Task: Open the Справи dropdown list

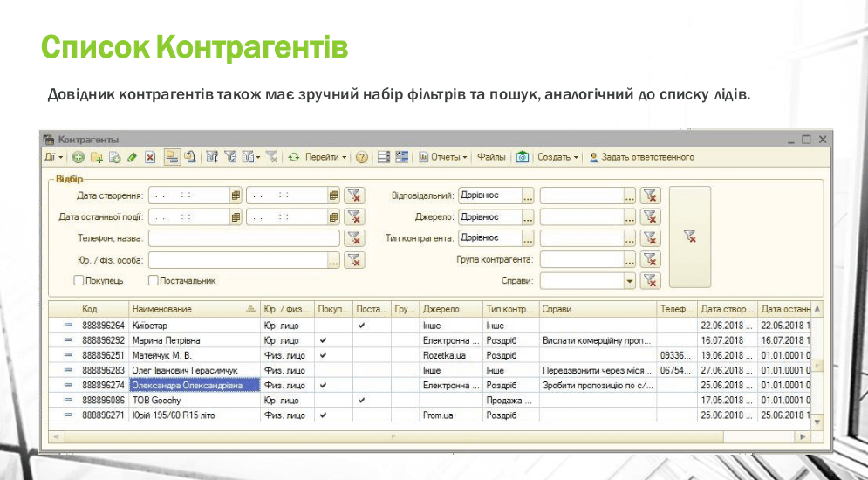Action: (x=630, y=281)
